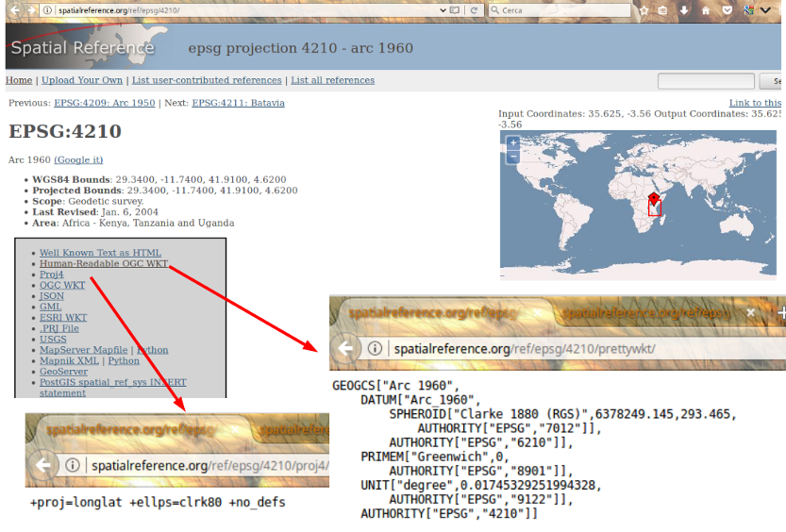The image size is (786, 532).
Task: Click the EPSG:4210 heading
Action: coord(65,131)
